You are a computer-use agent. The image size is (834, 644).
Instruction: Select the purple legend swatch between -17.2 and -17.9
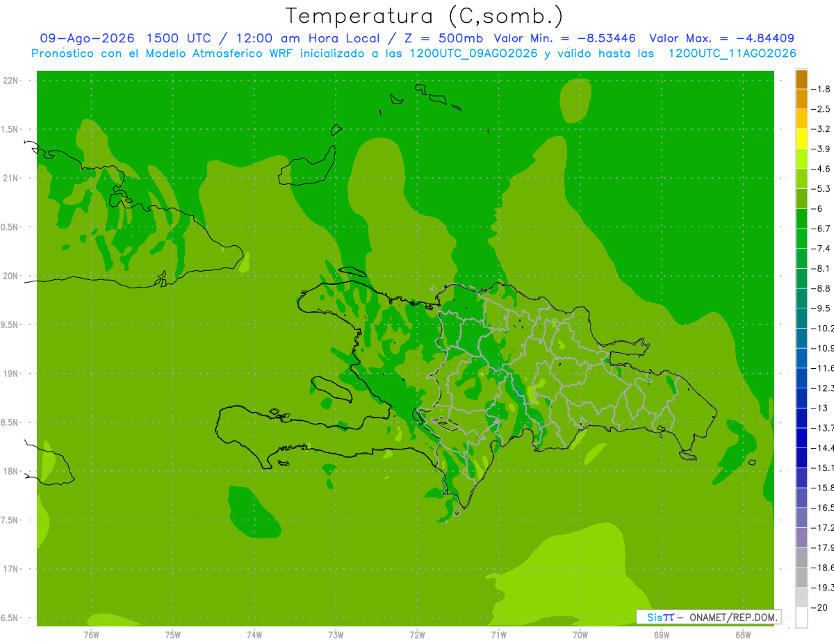coord(801,538)
